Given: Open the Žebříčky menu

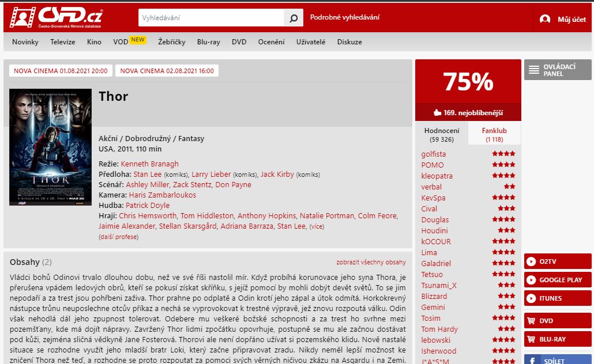Looking at the screenshot, I should 172,42.
